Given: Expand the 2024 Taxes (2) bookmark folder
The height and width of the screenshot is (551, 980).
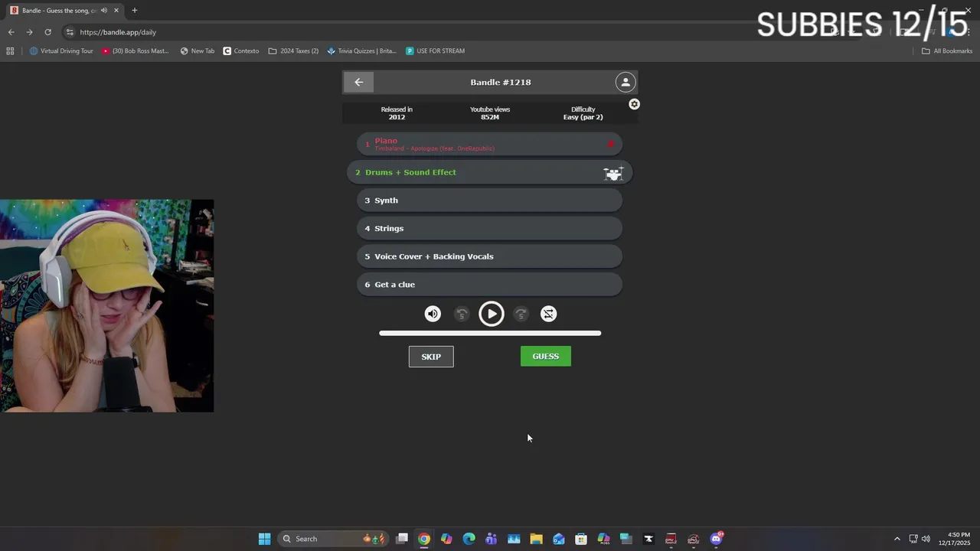Looking at the screenshot, I should point(293,51).
